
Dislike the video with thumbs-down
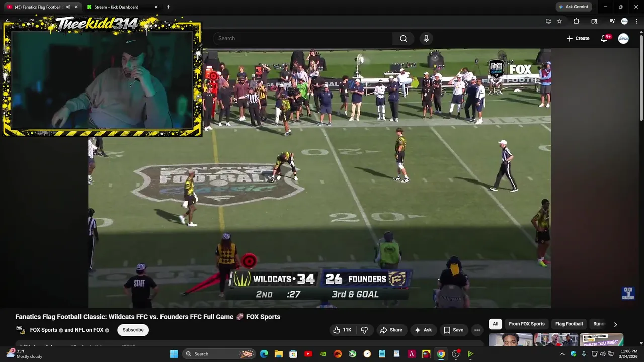(x=364, y=330)
